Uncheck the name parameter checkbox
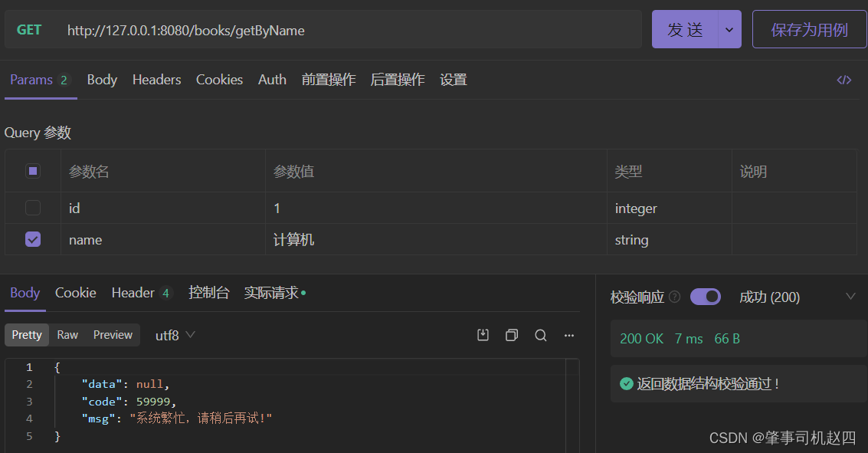The image size is (868, 453). (x=33, y=239)
